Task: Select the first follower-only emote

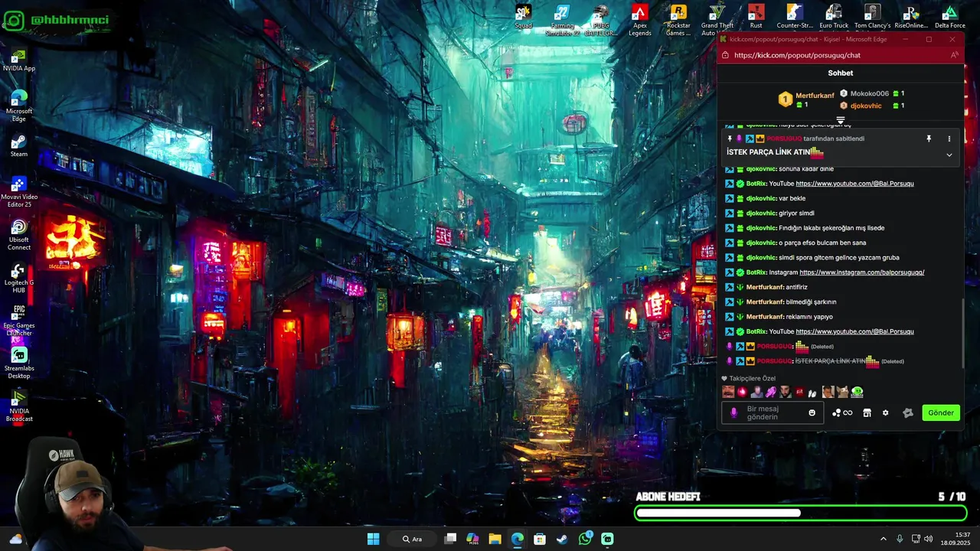Action: [728, 392]
